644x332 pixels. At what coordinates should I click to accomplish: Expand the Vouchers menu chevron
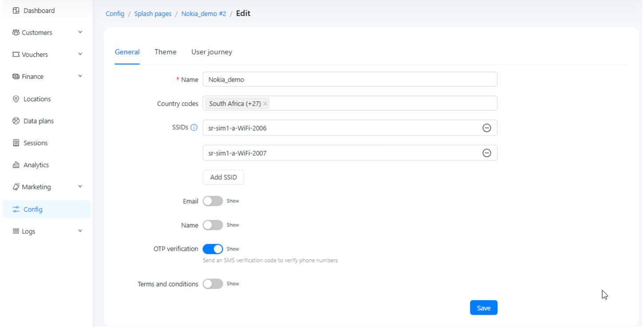80,54
